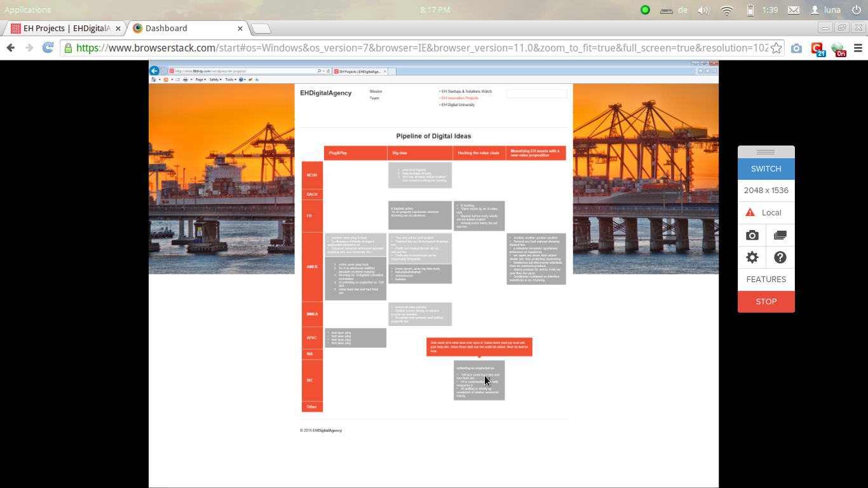Click the green status dot indicator

(x=645, y=10)
